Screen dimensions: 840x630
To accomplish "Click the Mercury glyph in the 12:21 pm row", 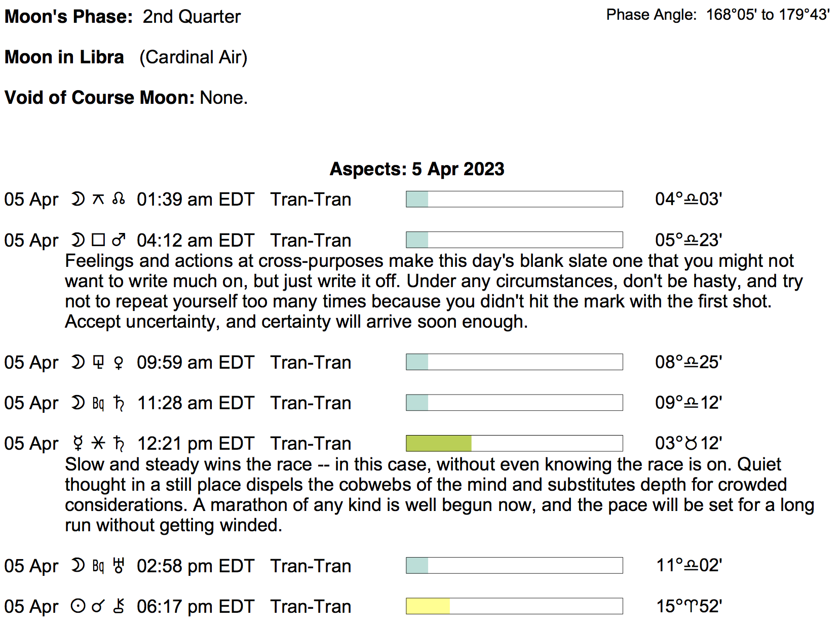I will [x=78, y=444].
